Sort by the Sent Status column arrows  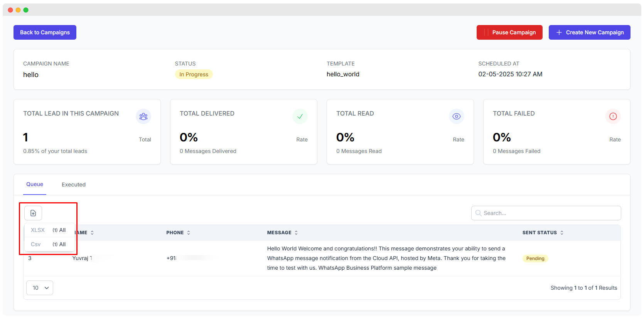click(562, 233)
